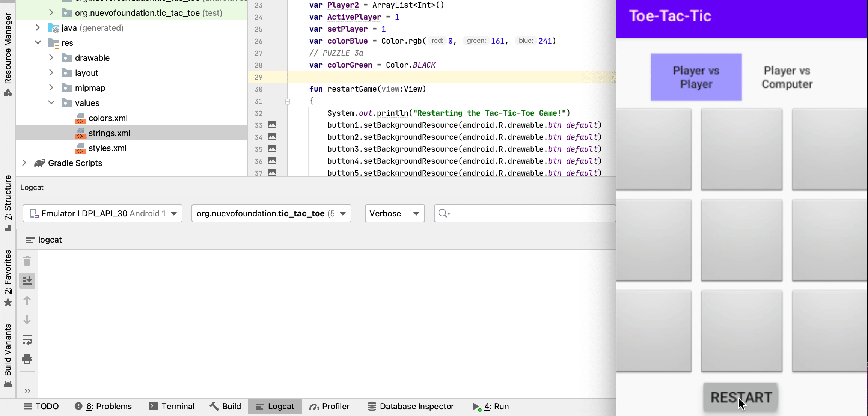Click the logcat filter settings icon
Image resolution: width=868 pixels, height=416 pixels.
(x=30, y=240)
